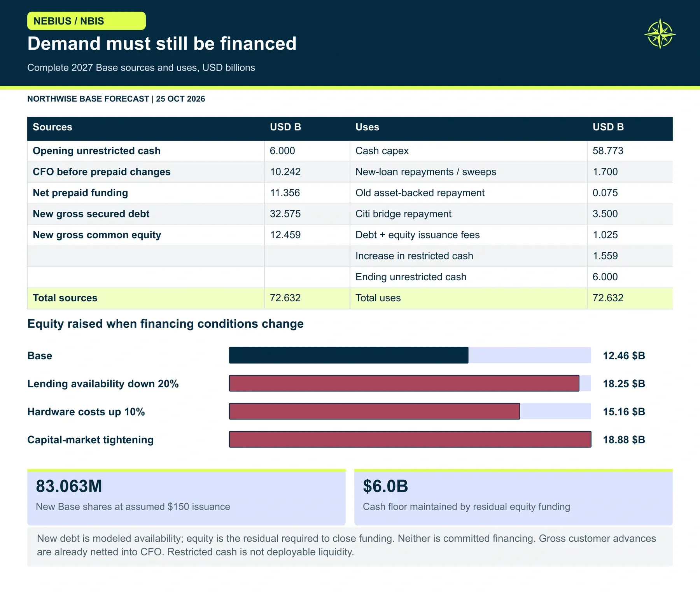Select the 32.575 secured debt value
Viewport: 700px width, 592px height.
(285, 214)
